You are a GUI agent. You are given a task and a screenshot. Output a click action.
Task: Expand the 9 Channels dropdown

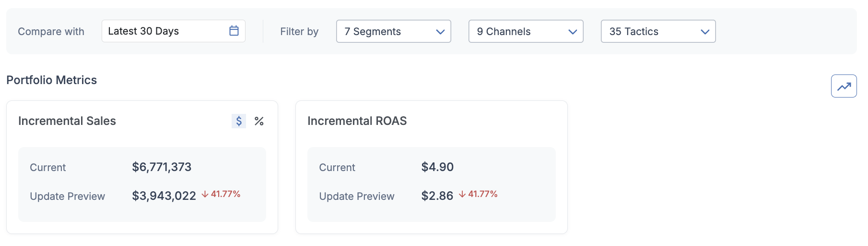coord(526,31)
